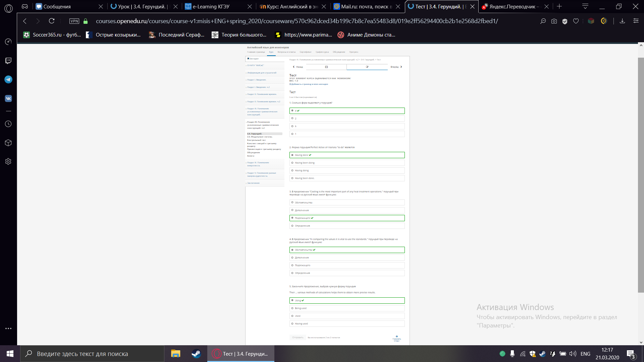Select Определения in question 3
644x362 pixels.
347,226
